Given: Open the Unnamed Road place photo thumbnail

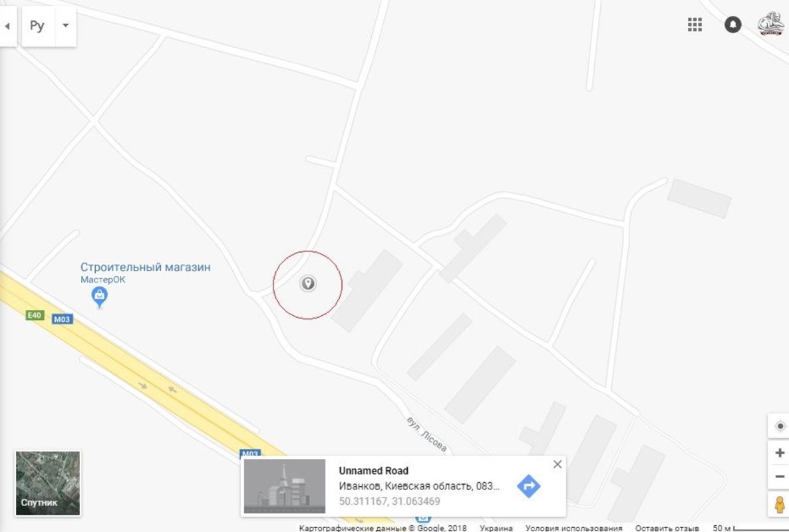Looking at the screenshot, I should point(285,486).
